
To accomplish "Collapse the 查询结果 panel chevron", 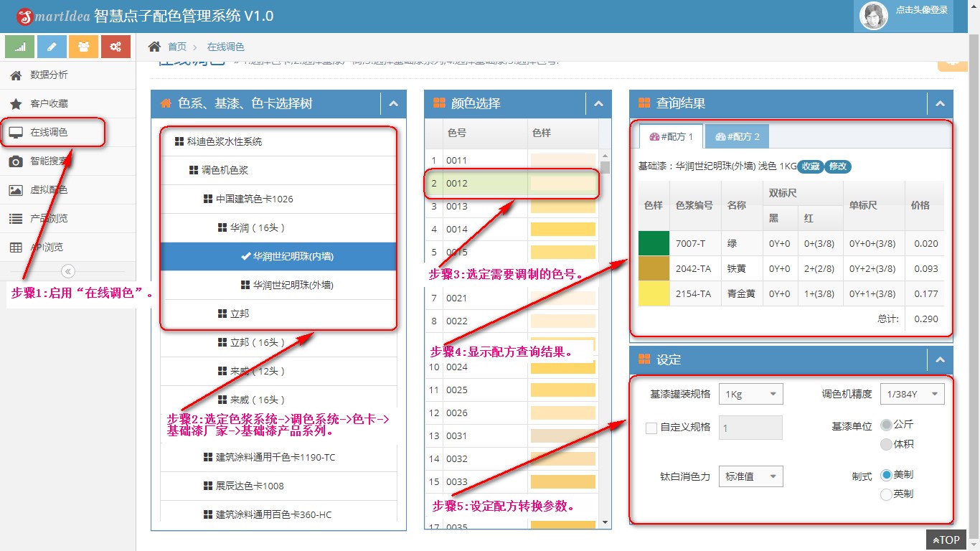I will click(940, 104).
